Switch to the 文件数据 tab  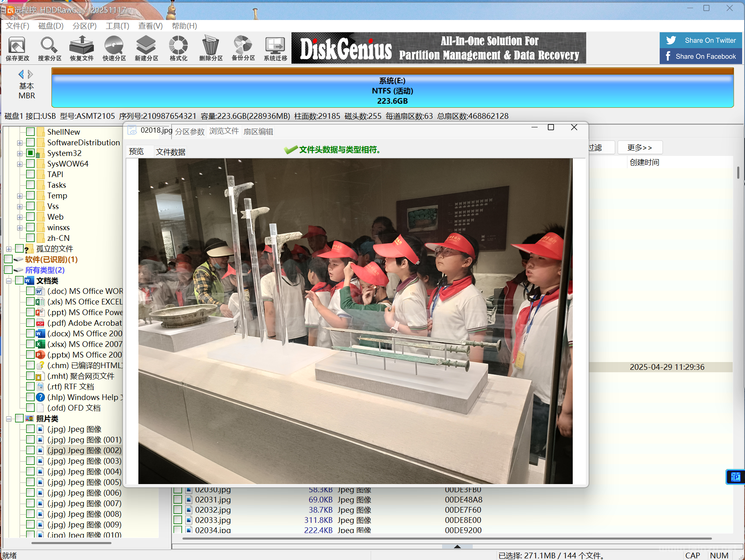click(170, 152)
